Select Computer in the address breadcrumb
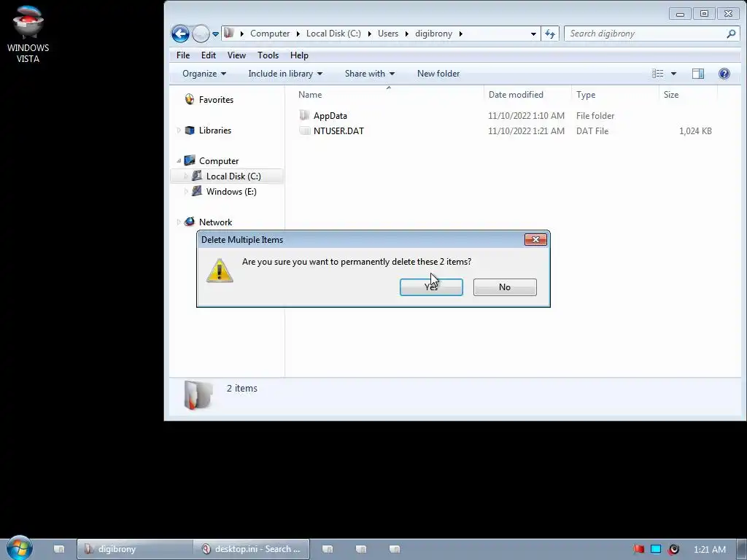The image size is (747, 560). [270, 34]
